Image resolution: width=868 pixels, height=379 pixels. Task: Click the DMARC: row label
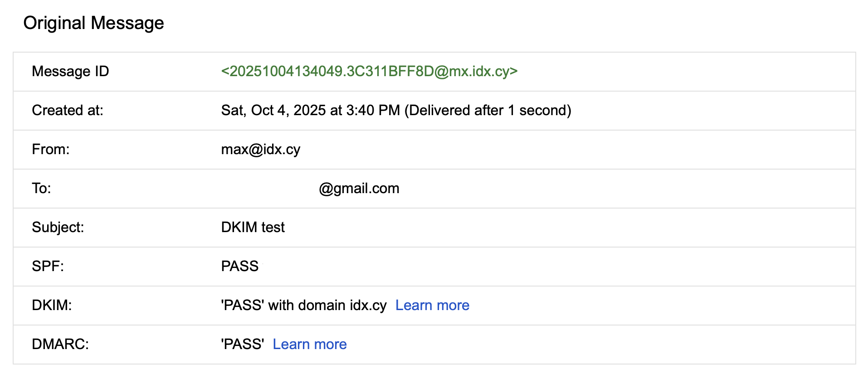click(x=60, y=344)
